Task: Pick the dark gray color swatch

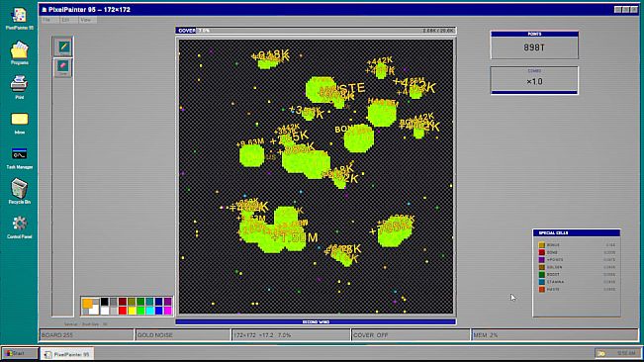Action: tap(114, 302)
